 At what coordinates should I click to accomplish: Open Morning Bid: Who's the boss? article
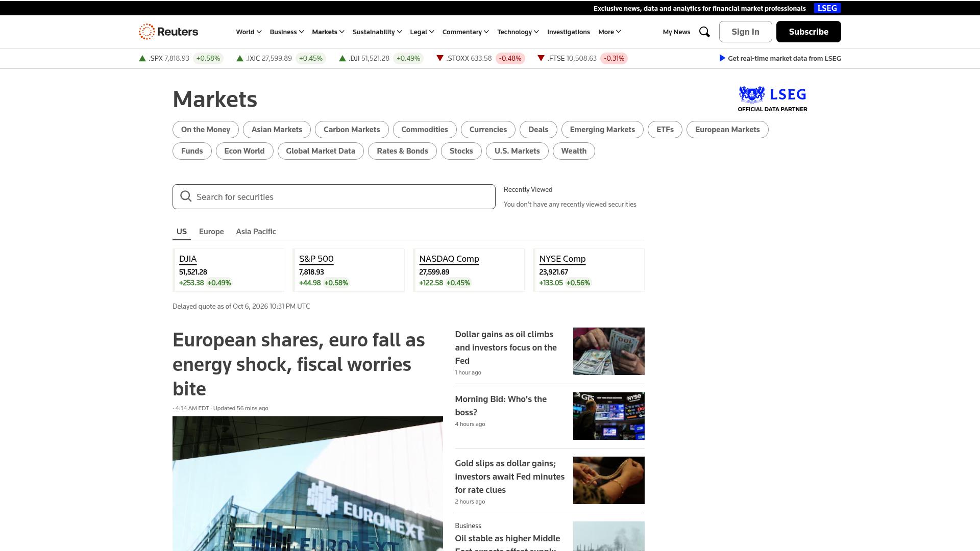point(501,406)
